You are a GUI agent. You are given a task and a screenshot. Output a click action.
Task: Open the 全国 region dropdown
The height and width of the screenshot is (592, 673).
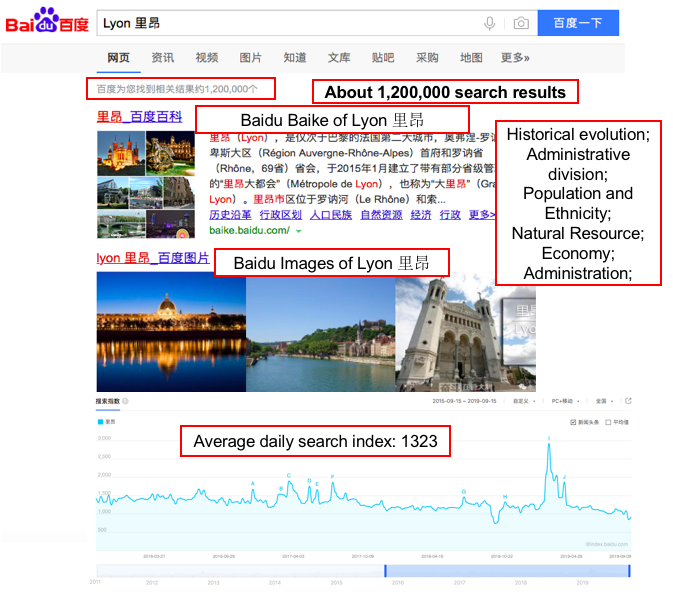(x=604, y=401)
